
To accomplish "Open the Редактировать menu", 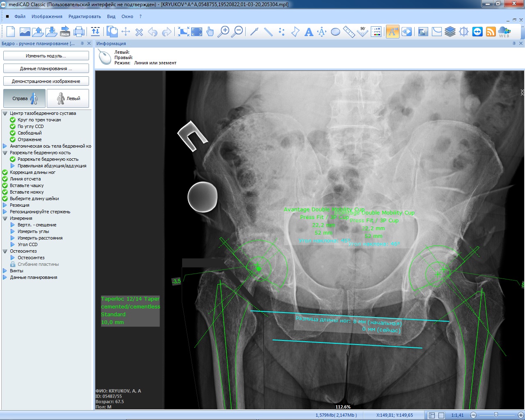I will point(84,16).
